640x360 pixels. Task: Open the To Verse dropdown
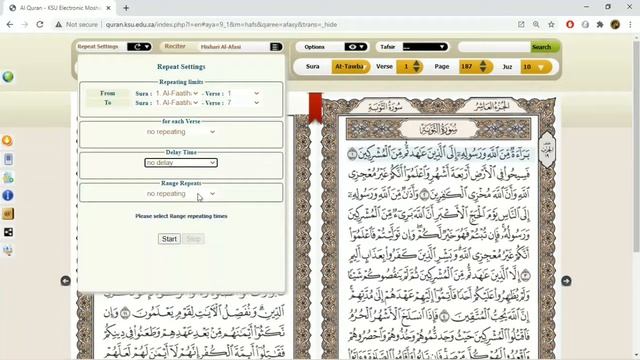[243, 103]
